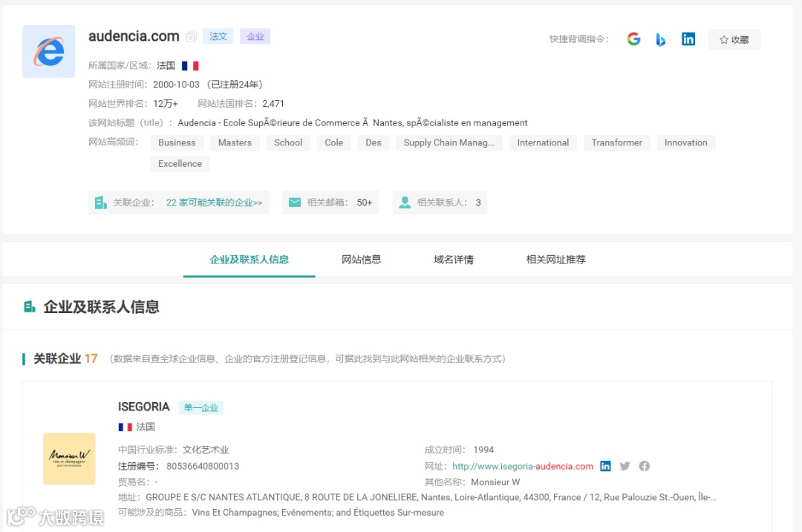Click the GROUPE E S/C NANTES ATLANTIQUE address
Viewport: 802px width, 532px height.
(x=431, y=497)
